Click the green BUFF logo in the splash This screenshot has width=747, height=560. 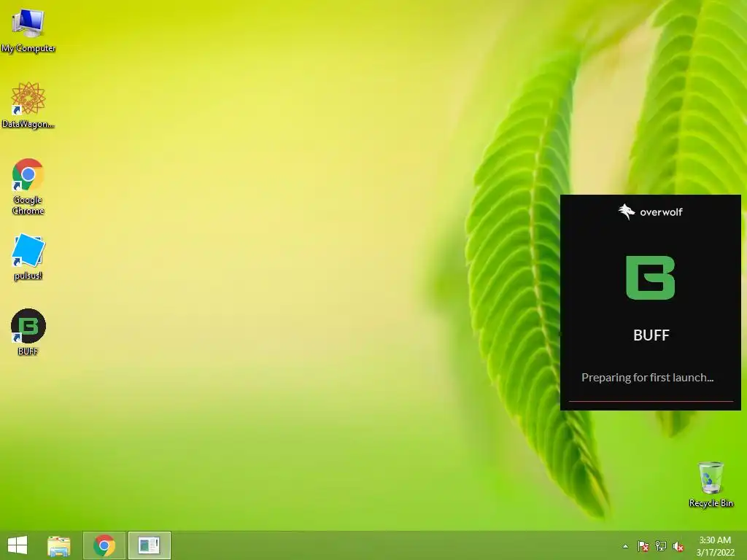click(x=650, y=278)
